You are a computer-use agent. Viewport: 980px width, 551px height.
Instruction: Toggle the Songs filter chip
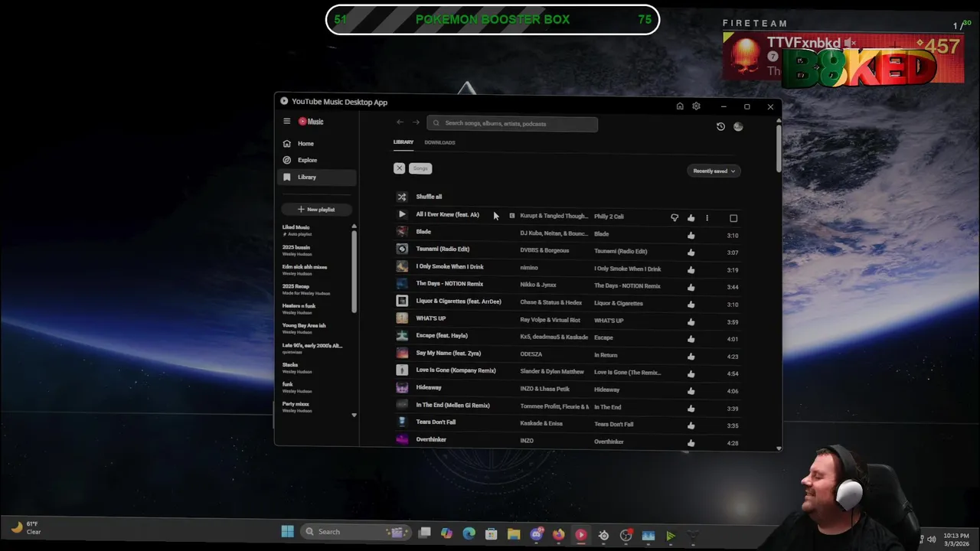tap(420, 168)
